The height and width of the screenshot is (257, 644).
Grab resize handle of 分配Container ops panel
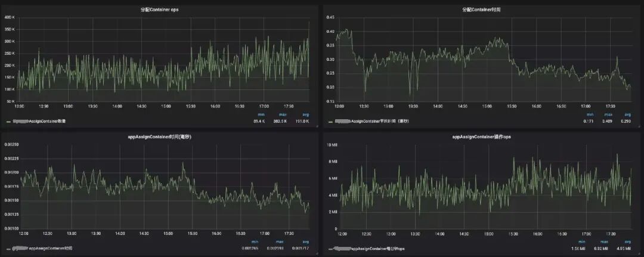coord(317,126)
